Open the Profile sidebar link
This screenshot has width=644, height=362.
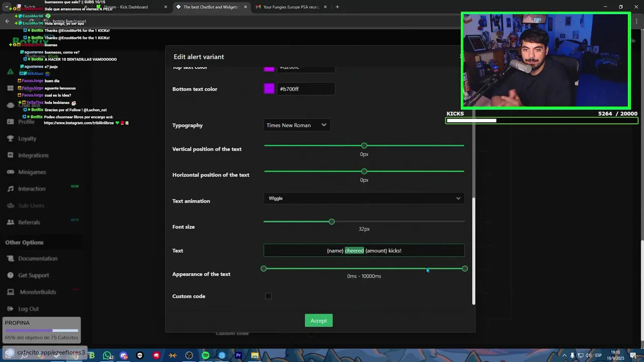26,122
